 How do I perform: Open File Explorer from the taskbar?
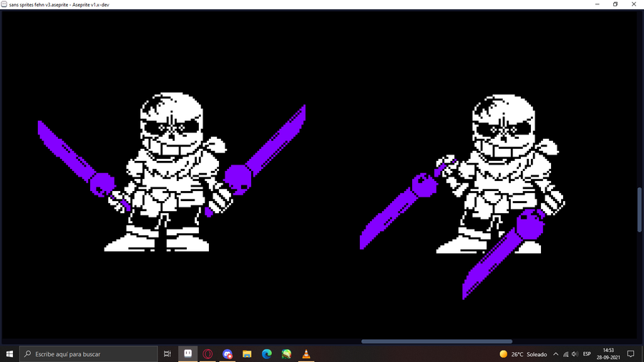coord(247,354)
